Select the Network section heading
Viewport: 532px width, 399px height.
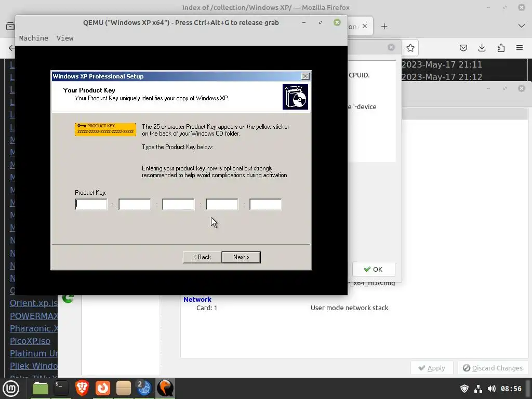pos(197,300)
